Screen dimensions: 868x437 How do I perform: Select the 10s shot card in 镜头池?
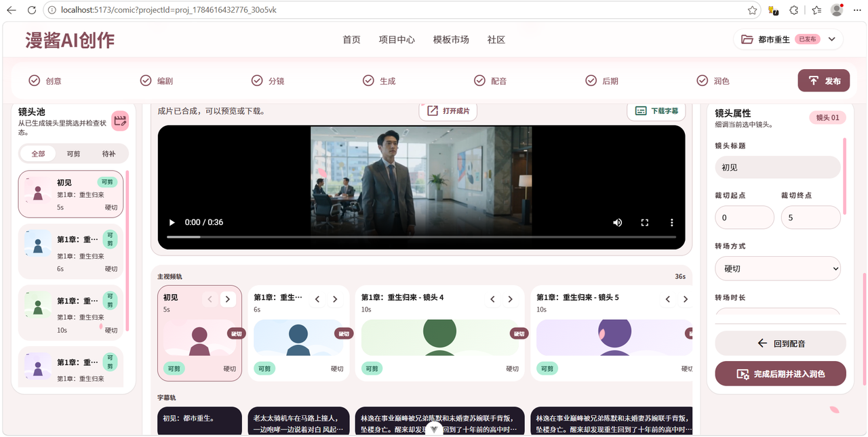71,312
